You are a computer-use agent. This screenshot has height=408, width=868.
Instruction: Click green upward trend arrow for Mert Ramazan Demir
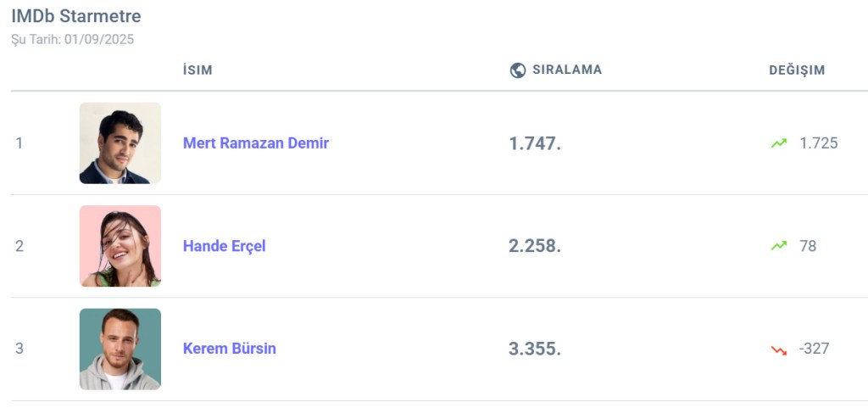(779, 143)
